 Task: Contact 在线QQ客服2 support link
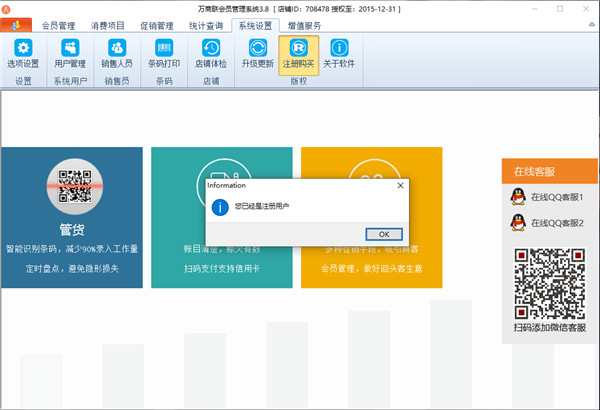[x=557, y=223]
